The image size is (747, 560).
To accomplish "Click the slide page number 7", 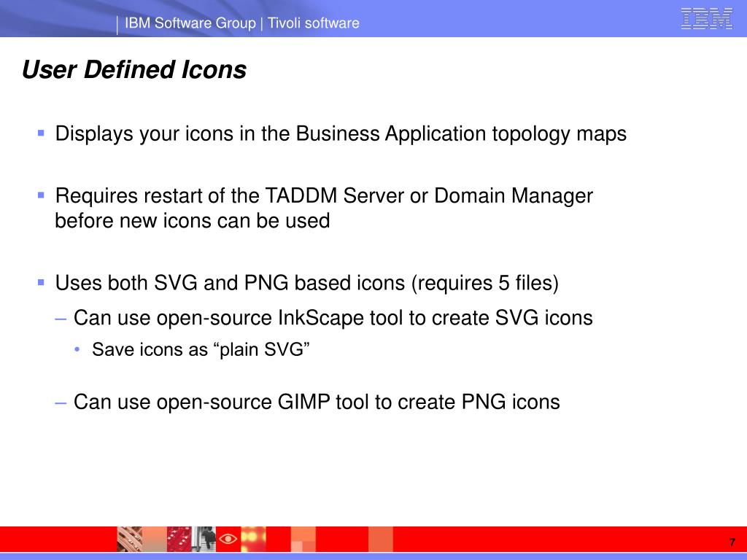I will (732, 542).
